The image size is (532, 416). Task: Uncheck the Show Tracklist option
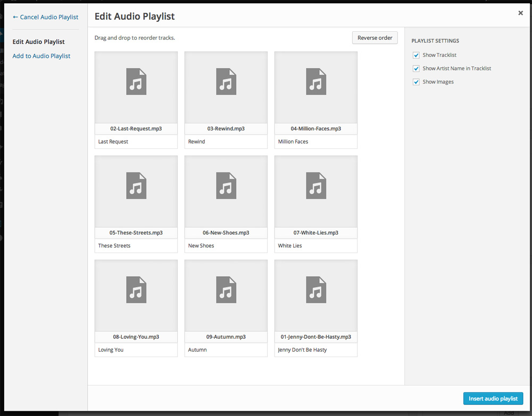[415, 55]
